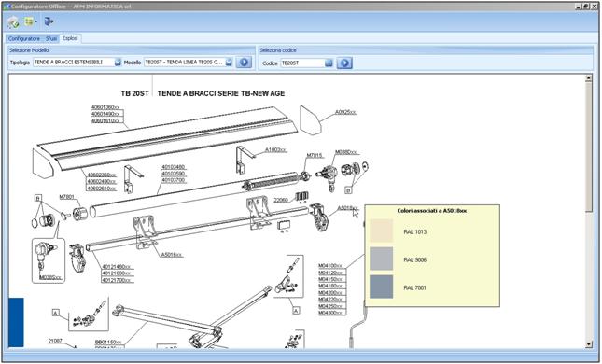The image size is (602, 364).
Task: Click part code A0925xx in the drawing
Action: [x=345, y=112]
